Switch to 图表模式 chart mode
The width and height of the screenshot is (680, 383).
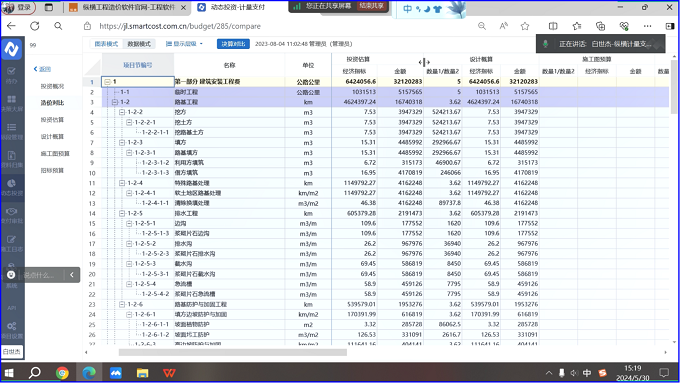tap(106, 44)
